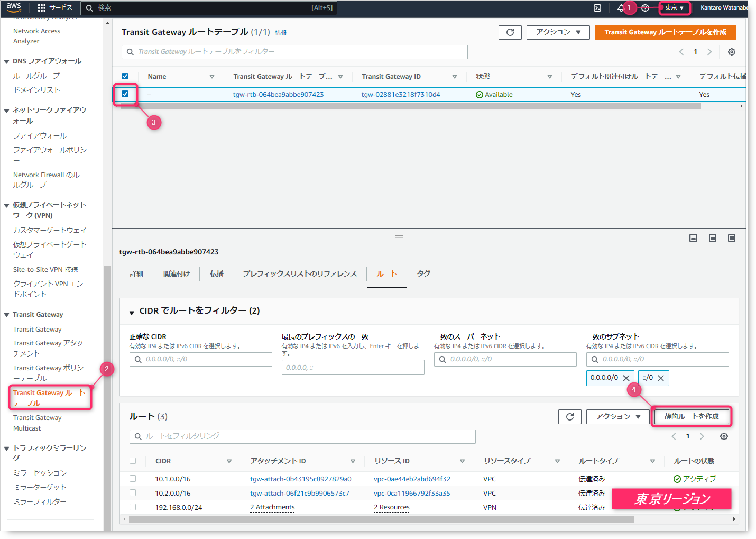Viewport: 756px width, 539px height.
Task: Remove the 0.0.0.0/0 filter chip
Action: tap(626, 378)
